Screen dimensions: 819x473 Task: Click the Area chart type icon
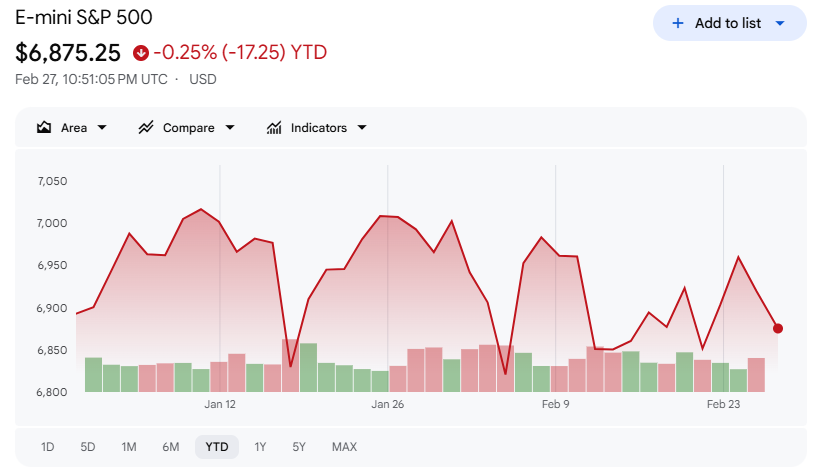tap(44, 127)
